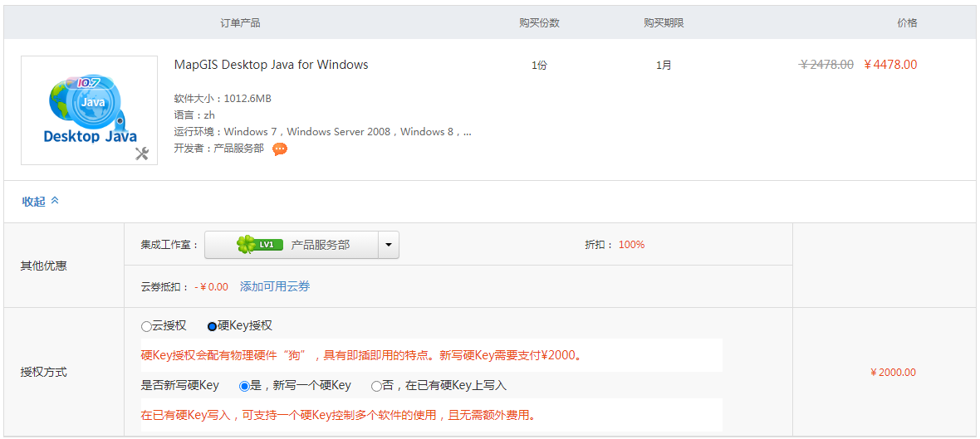Click the red price ￥4478.00
Viewport: 980px width, 439px height.
890,65
